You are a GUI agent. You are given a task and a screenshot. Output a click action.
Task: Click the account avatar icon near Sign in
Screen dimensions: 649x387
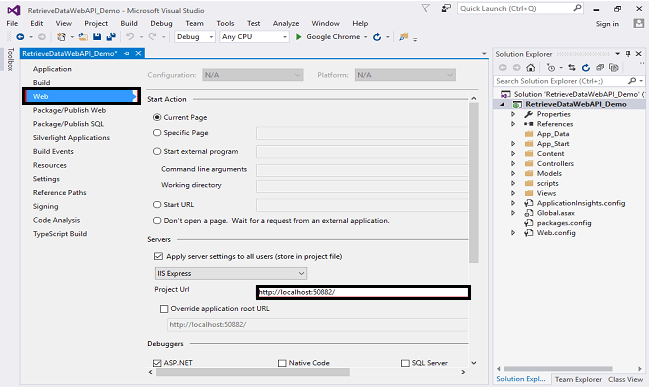(639, 24)
